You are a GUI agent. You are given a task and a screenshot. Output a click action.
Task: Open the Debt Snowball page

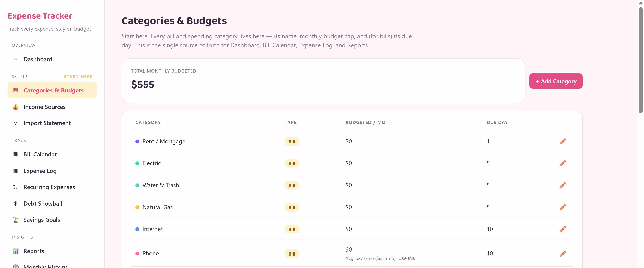tap(52, 204)
